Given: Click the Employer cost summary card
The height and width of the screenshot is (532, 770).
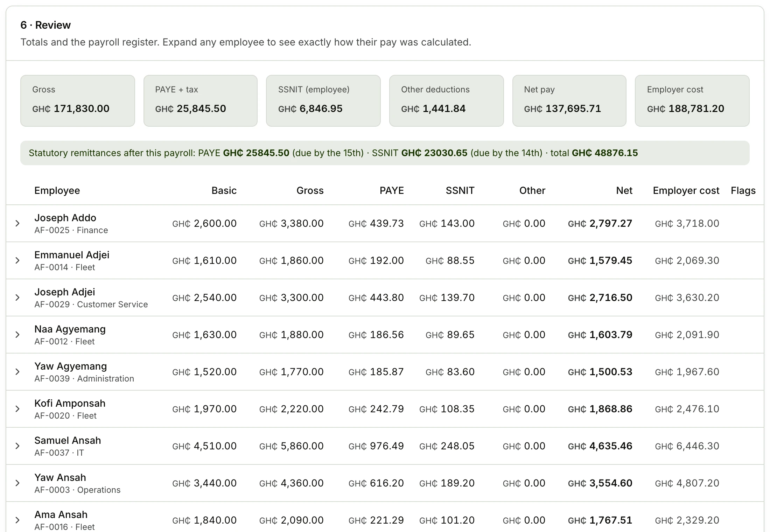Looking at the screenshot, I should point(692,101).
